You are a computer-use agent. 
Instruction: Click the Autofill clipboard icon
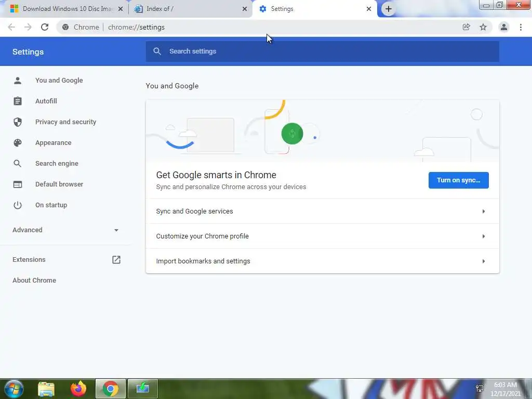click(x=18, y=101)
